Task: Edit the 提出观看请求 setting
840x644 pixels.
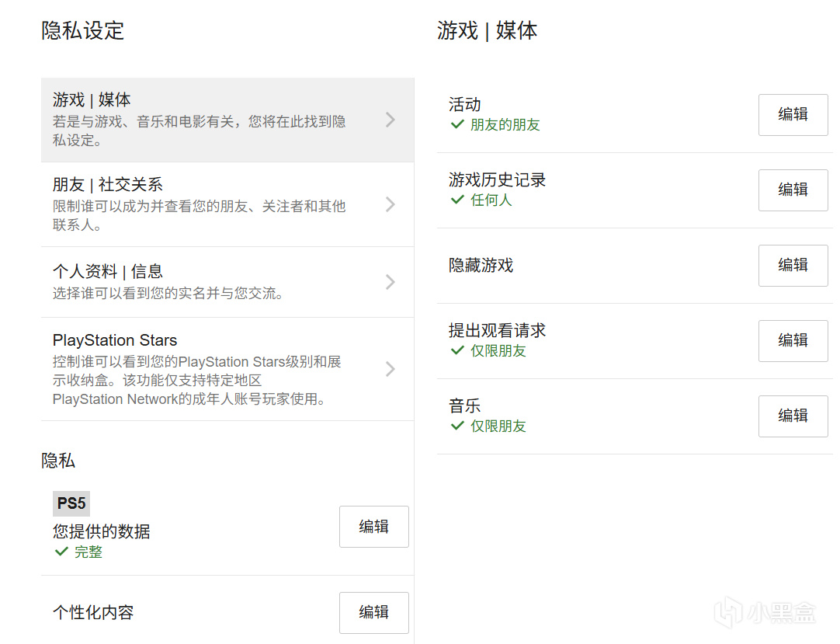Action: [793, 341]
